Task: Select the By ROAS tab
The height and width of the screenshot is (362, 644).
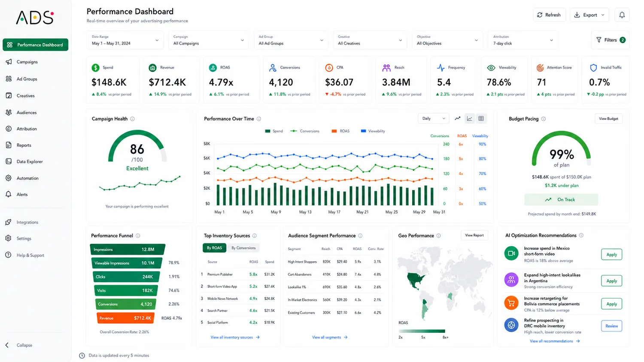Action: pyautogui.click(x=214, y=248)
